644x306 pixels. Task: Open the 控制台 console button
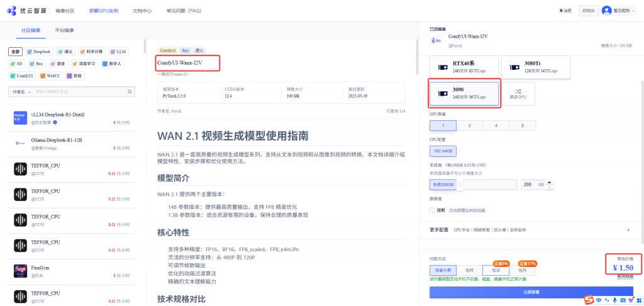pos(588,11)
